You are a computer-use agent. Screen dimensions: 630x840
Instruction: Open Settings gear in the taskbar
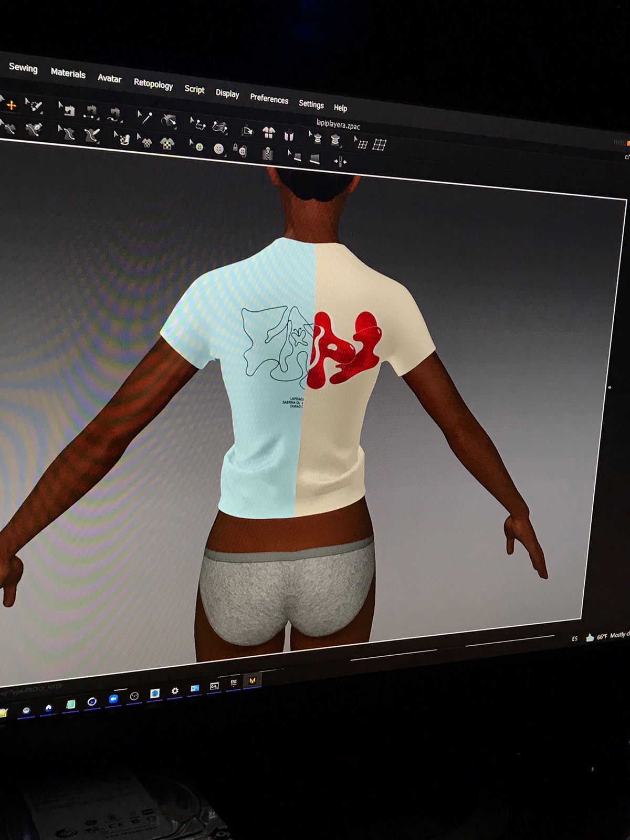pyautogui.click(x=175, y=691)
